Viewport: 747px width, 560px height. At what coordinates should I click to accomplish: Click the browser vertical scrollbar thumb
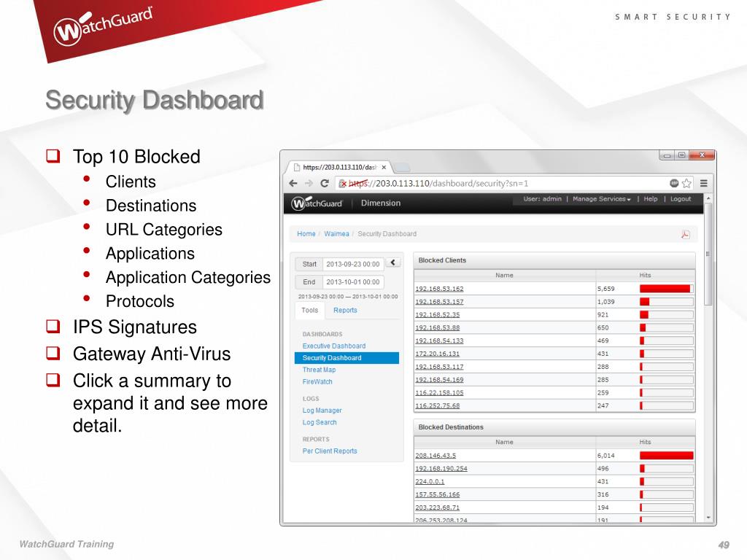(708, 254)
